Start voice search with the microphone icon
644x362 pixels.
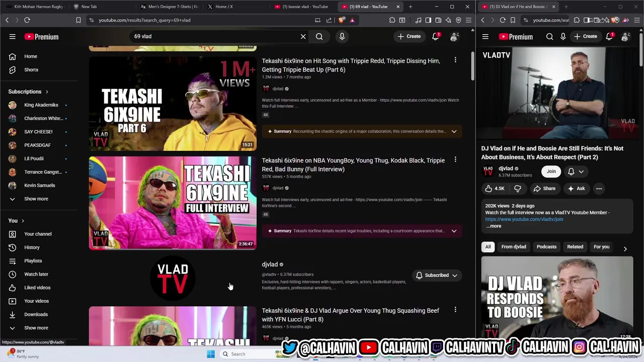click(x=342, y=36)
